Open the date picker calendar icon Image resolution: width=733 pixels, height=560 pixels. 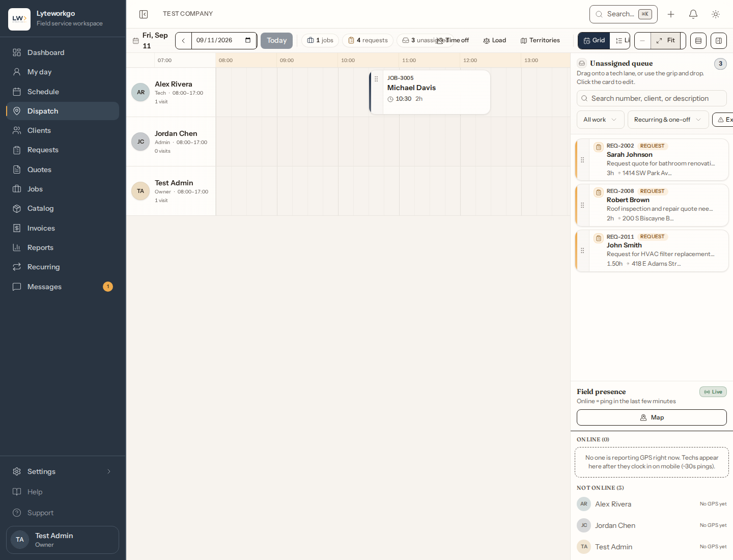(x=248, y=40)
